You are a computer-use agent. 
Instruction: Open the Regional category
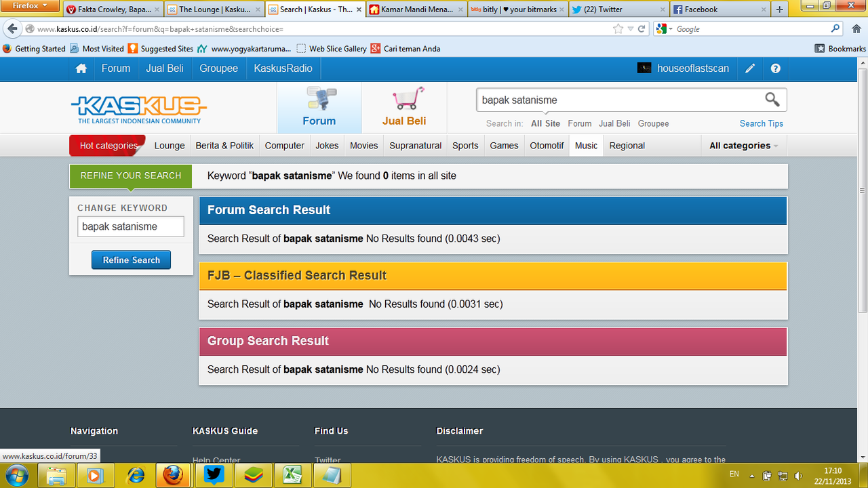pyautogui.click(x=627, y=146)
